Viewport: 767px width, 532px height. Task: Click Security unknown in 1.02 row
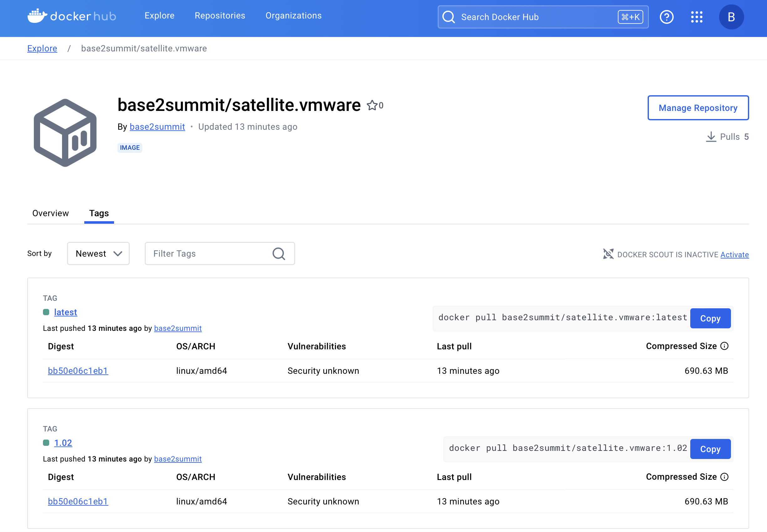point(323,501)
